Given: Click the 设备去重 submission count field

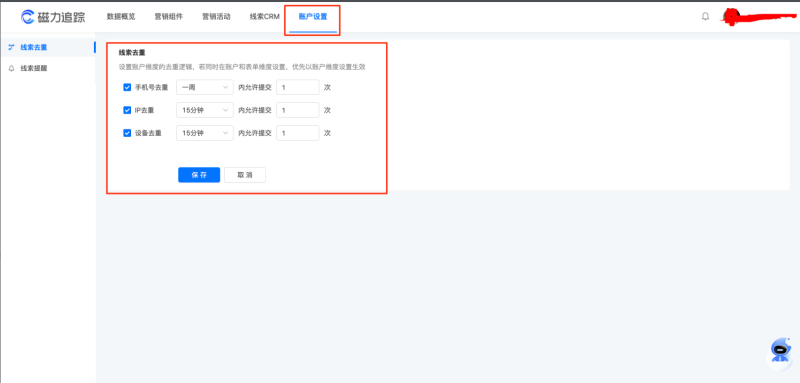Looking at the screenshot, I should pos(298,133).
